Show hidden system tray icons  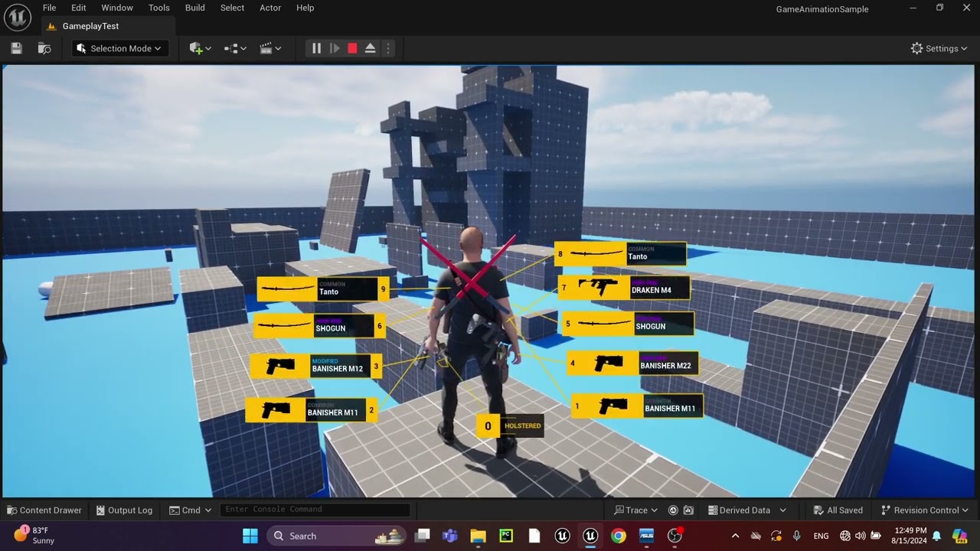coord(736,536)
